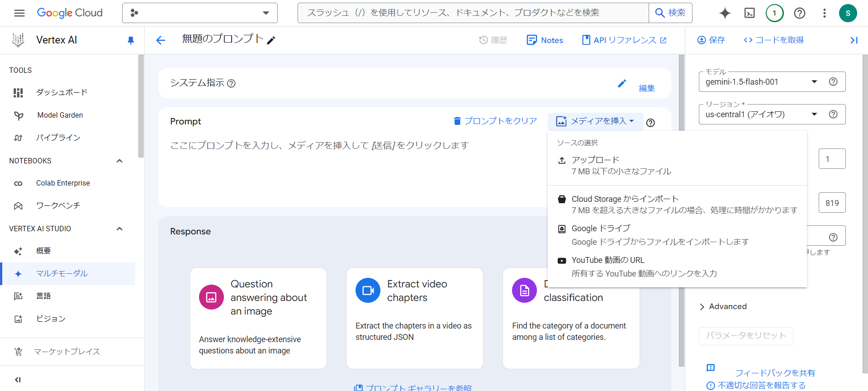Click パラメータをリセット button
Viewport: 868px width, 391px height.
(746, 336)
